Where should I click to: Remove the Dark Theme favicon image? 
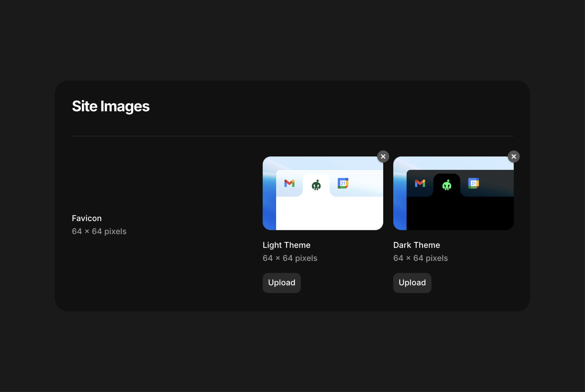point(513,156)
